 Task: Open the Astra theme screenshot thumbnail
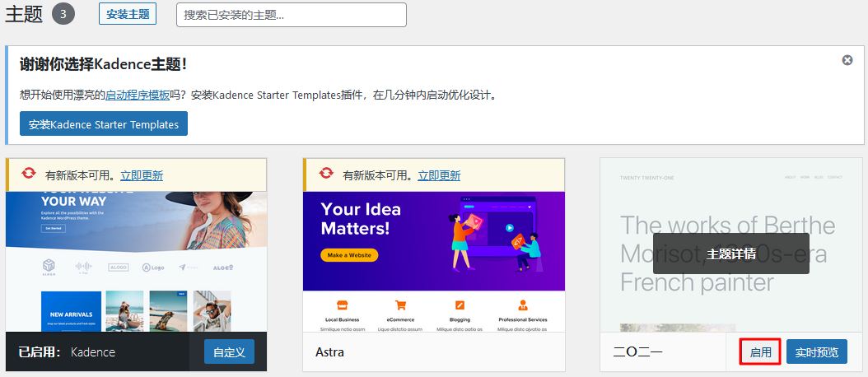tap(434, 261)
